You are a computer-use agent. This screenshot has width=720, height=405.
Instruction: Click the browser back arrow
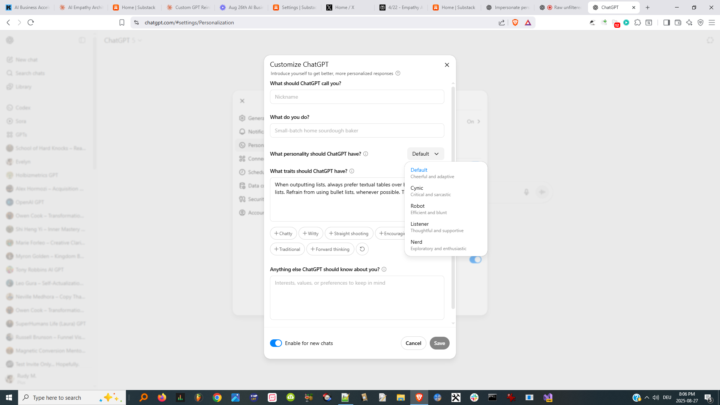pyautogui.click(x=8, y=22)
